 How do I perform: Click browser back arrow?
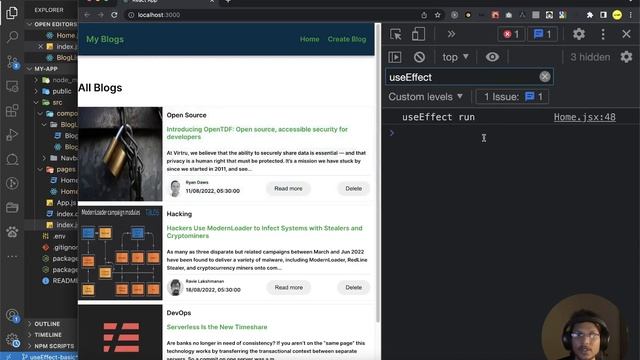coord(87,15)
